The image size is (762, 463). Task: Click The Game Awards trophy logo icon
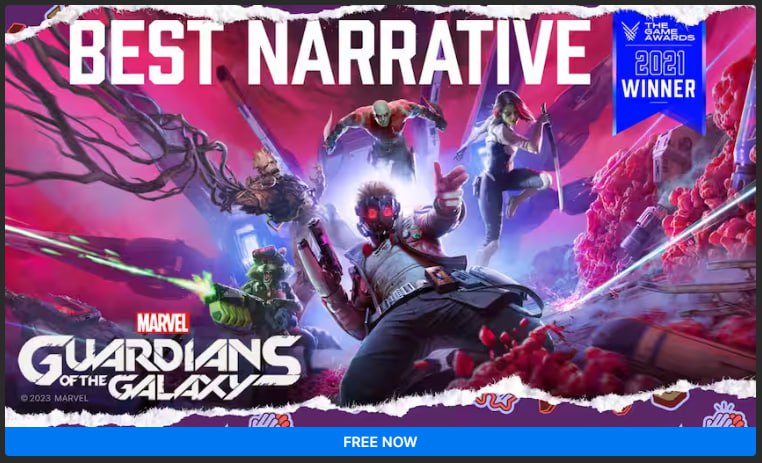(x=630, y=31)
